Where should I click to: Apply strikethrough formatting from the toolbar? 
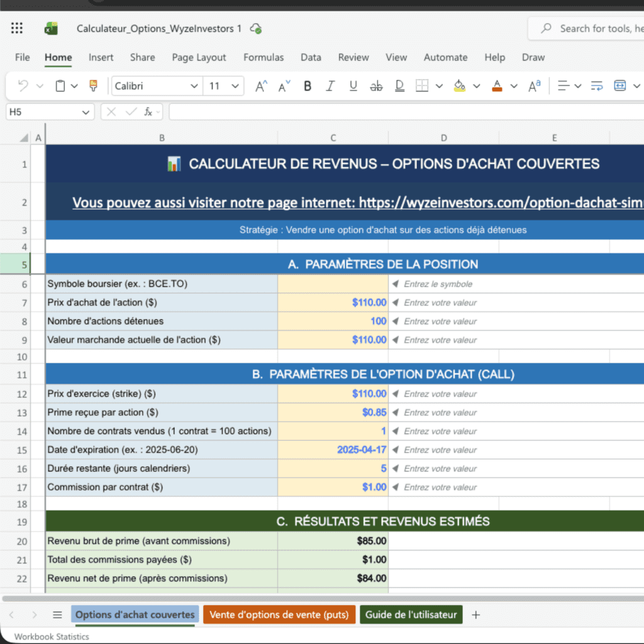pos(376,86)
